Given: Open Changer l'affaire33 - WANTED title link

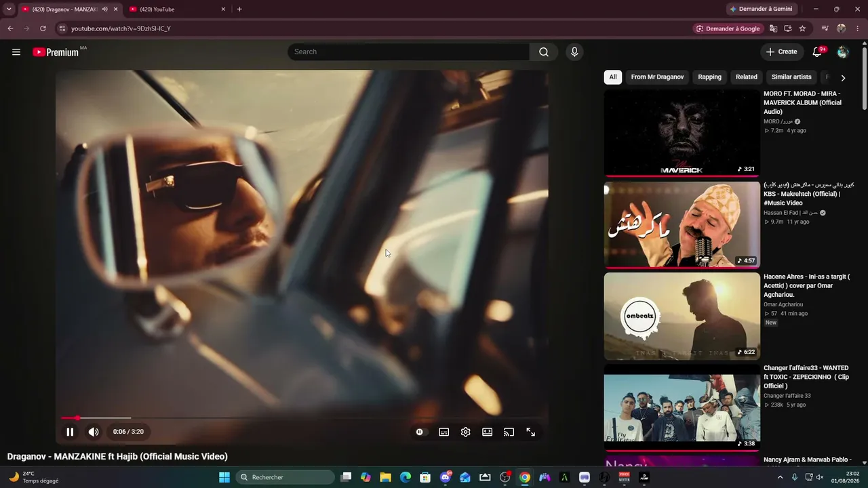Looking at the screenshot, I should 806,377.
